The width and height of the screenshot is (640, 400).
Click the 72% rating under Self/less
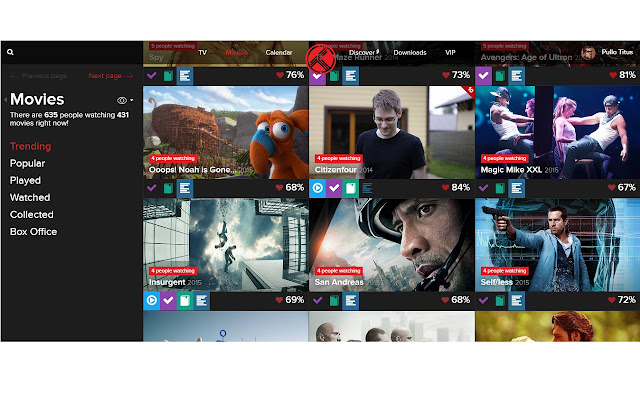[622, 300]
